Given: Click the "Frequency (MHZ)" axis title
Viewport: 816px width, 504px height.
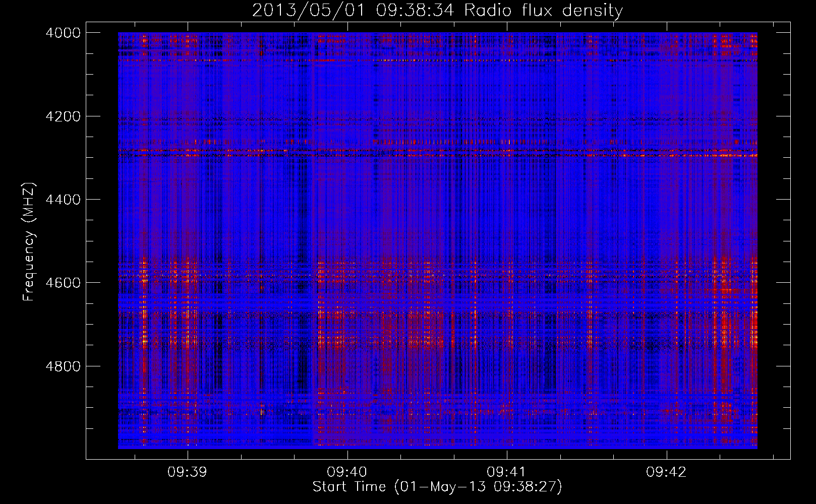Looking at the screenshot, I should 29,242.
